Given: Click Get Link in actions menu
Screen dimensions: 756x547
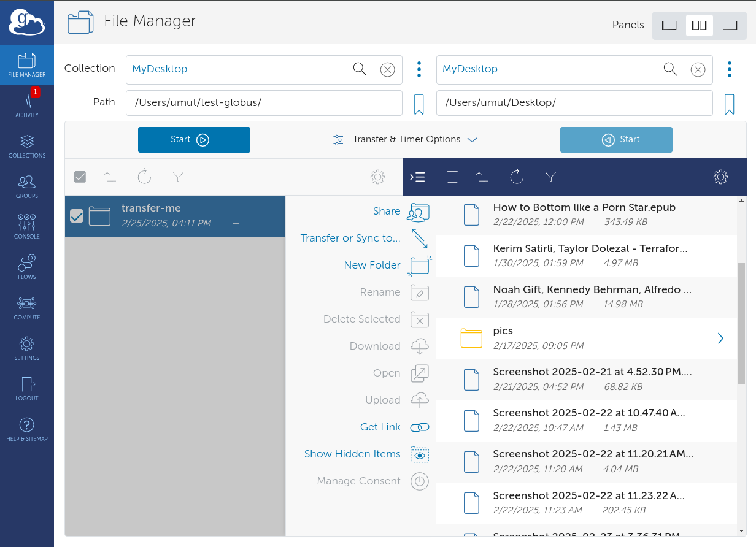Looking at the screenshot, I should (395, 427).
